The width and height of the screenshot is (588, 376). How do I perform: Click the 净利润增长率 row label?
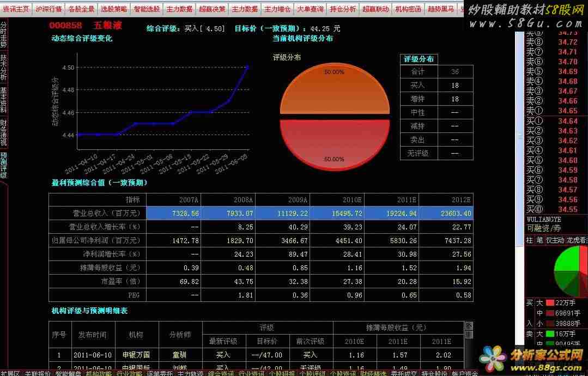[112, 254]
